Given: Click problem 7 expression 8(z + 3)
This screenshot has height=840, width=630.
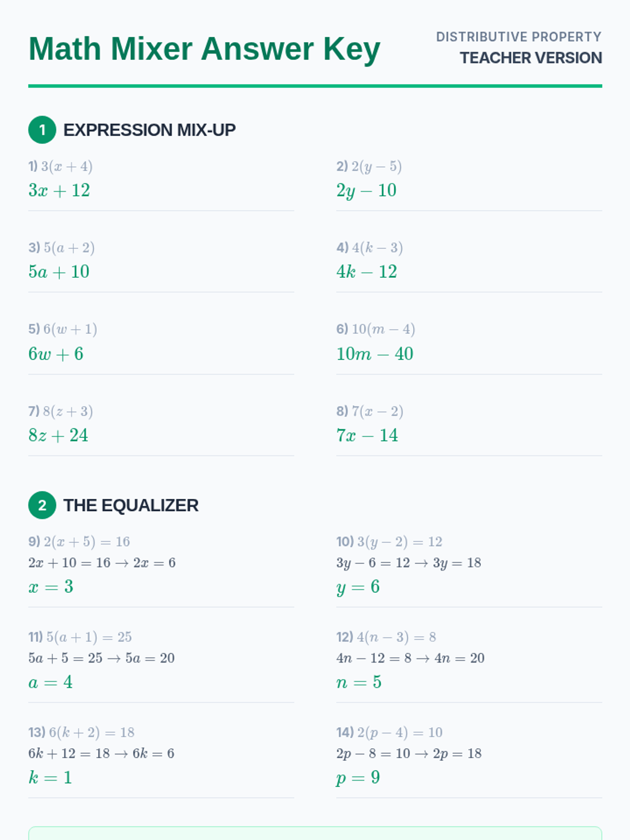Looking at the screenshot, I should coord(68,411).
